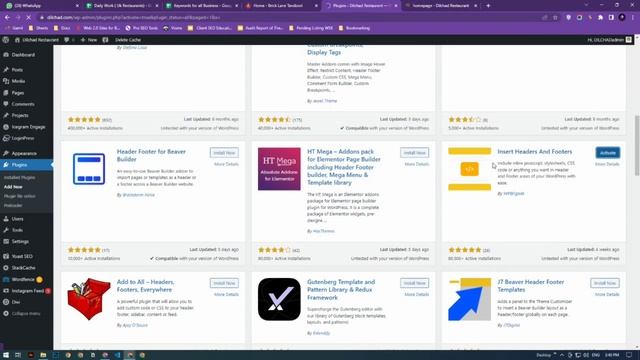
Task: Open the Windows Start menu
Action: [6, 355]
